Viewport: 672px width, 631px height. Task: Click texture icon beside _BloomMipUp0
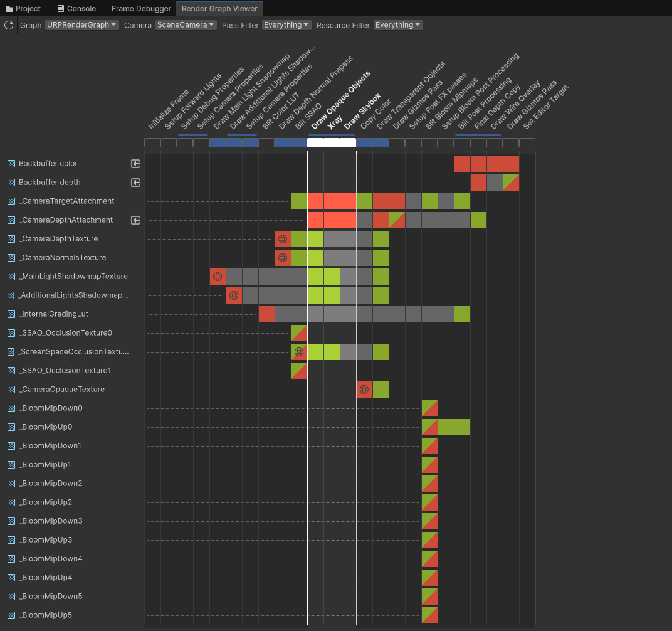tap(11, 427)
